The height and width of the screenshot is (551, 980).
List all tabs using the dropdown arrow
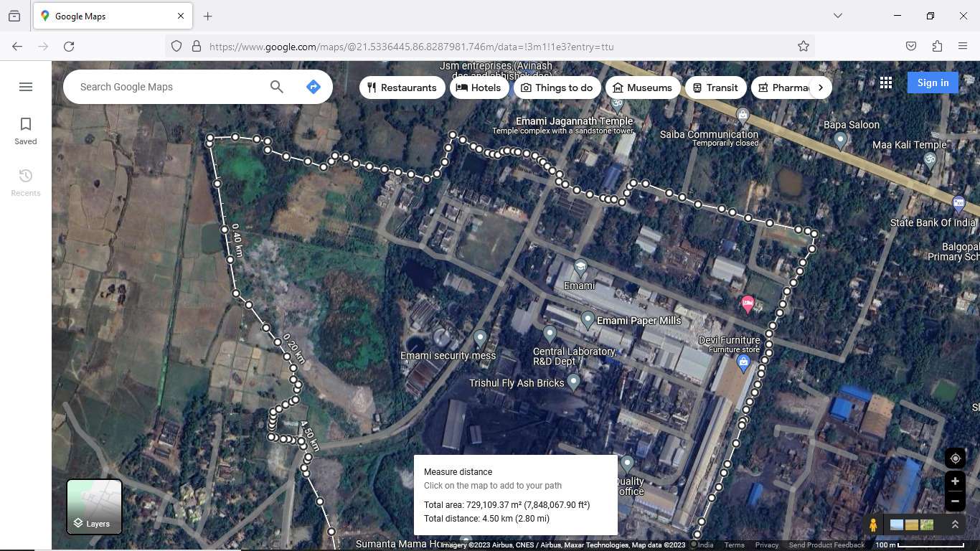pyautogui.click(x=837, y=16)
